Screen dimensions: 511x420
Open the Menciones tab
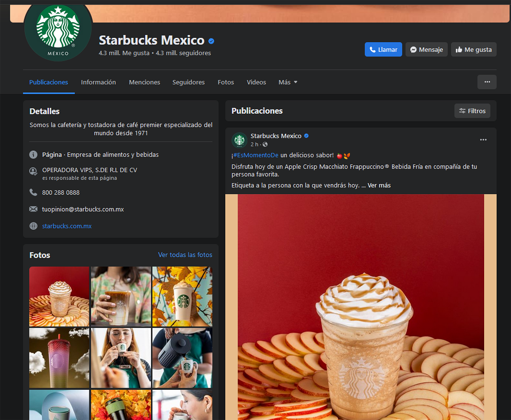coord(144,82)
